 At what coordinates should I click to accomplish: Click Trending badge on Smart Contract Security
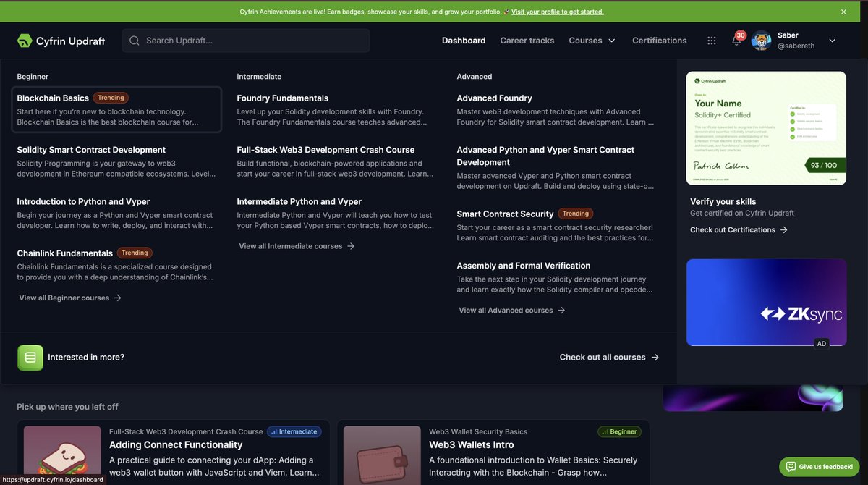click(576, 214)
